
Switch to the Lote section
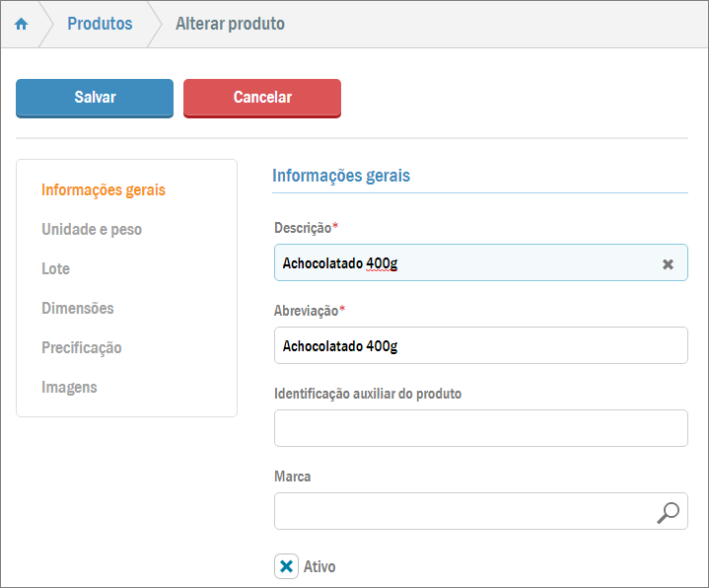pos(55,268)
